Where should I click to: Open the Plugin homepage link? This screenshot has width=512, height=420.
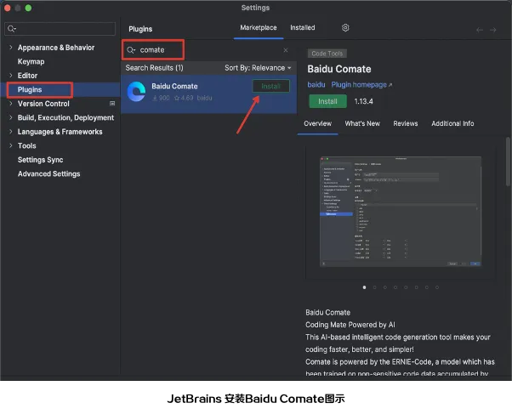tap(361, 85)
